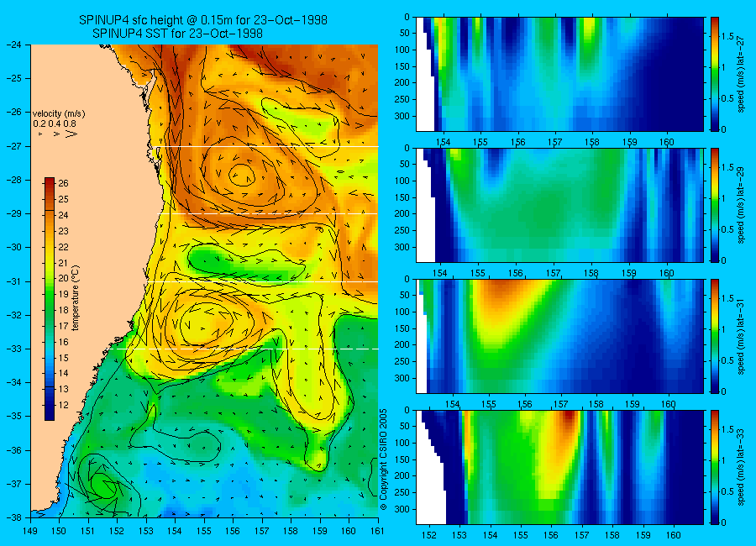Click the '-38' latitude tick on the SST map
Screen dimensions: 756x546
[14, 517]
